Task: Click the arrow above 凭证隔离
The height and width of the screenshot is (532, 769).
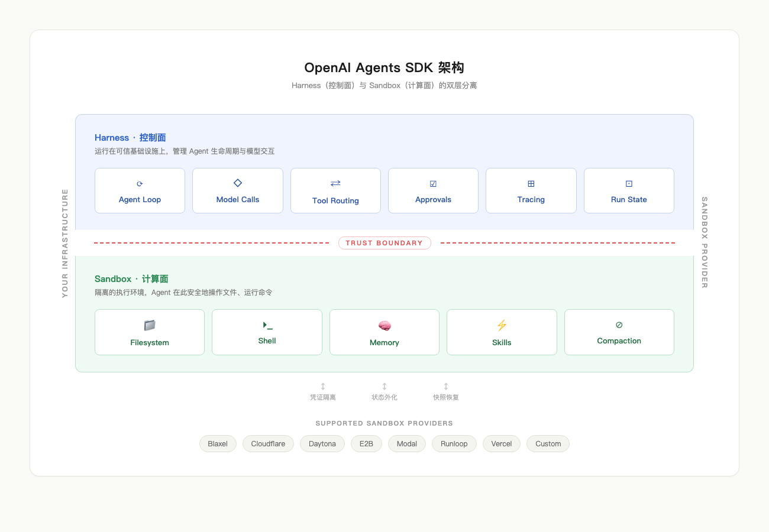Action: (x=323, y=386)
